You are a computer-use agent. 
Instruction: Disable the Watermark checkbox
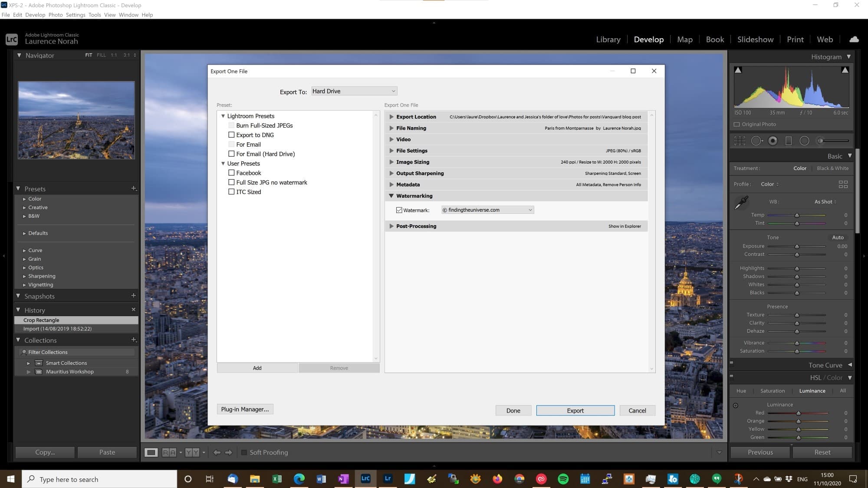click(399, 210)
